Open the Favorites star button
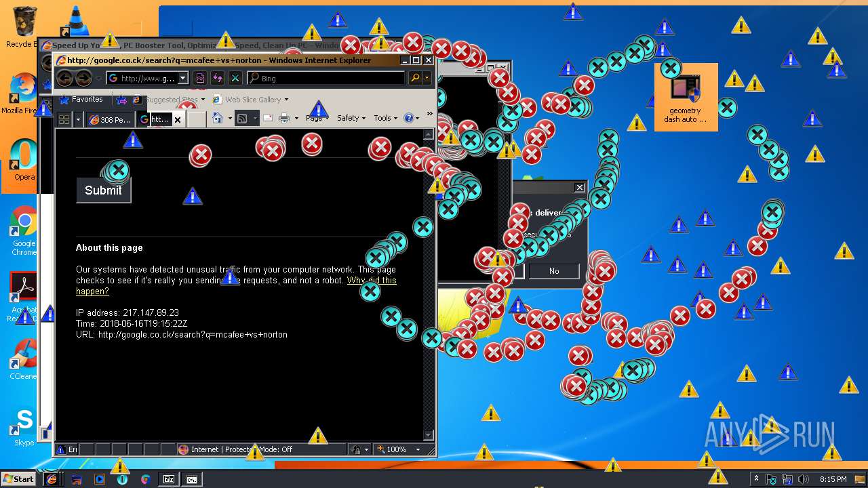 click(x=81, y=99)
